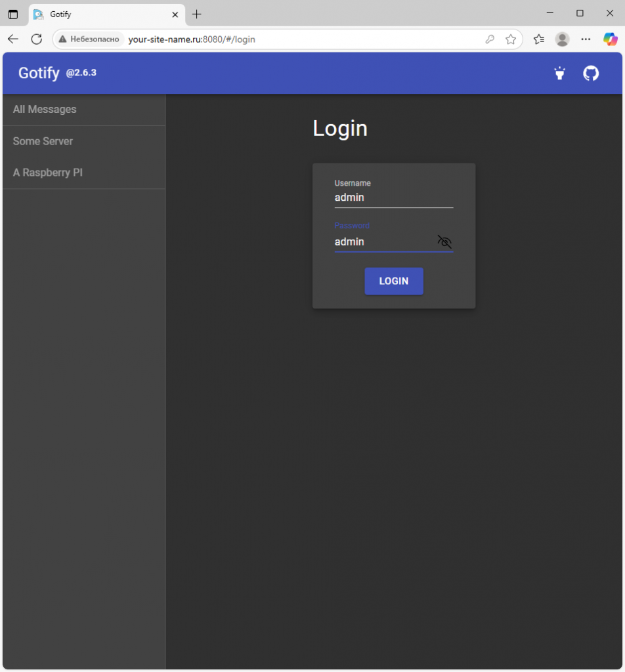This screenshot has height=672, width=625.
Task: Open the GitHub source code icon
Action: pos(591,73)
